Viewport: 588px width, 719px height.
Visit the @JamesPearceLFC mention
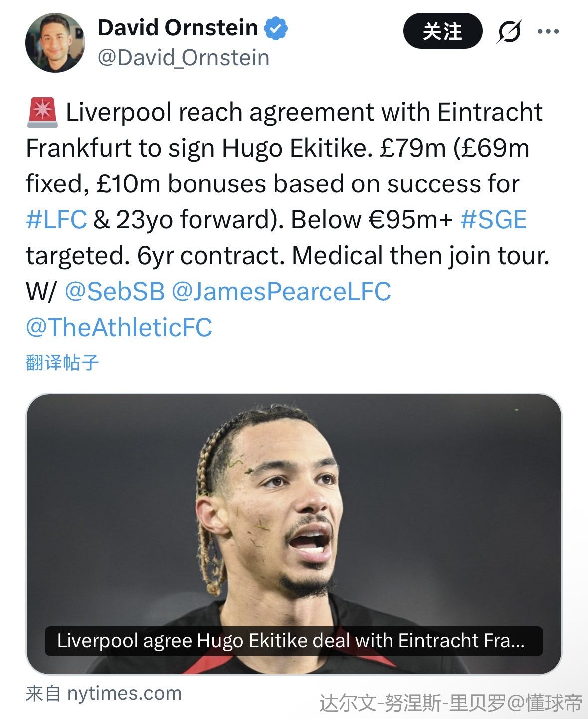point(281,292)
